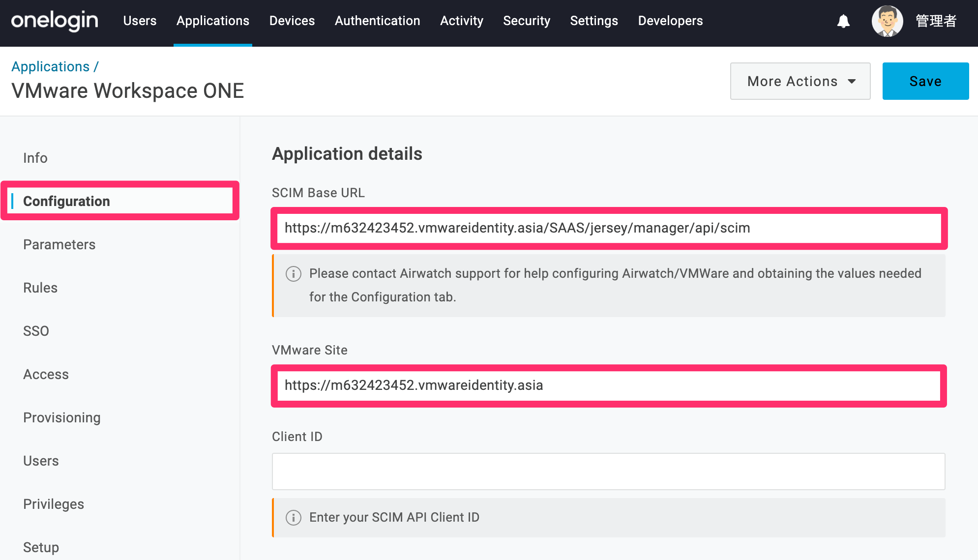Image resolution: width=978 pixels, height=560 pixels.
Task: Switch to the Parameters tab
Action: [59, 244]
